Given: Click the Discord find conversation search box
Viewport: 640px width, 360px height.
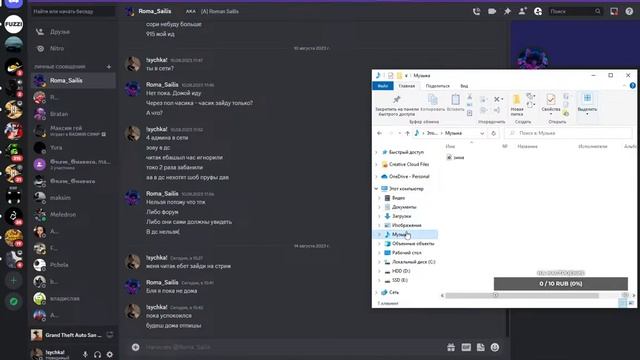Looking at the screenshot, I should click(x=73, y=11).
